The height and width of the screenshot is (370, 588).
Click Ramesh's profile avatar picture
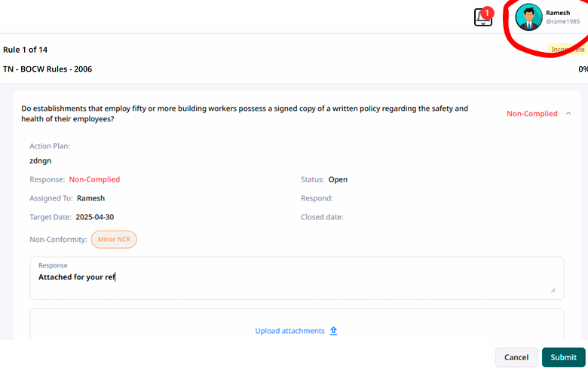pyautogui.click(x=528, y=17)
